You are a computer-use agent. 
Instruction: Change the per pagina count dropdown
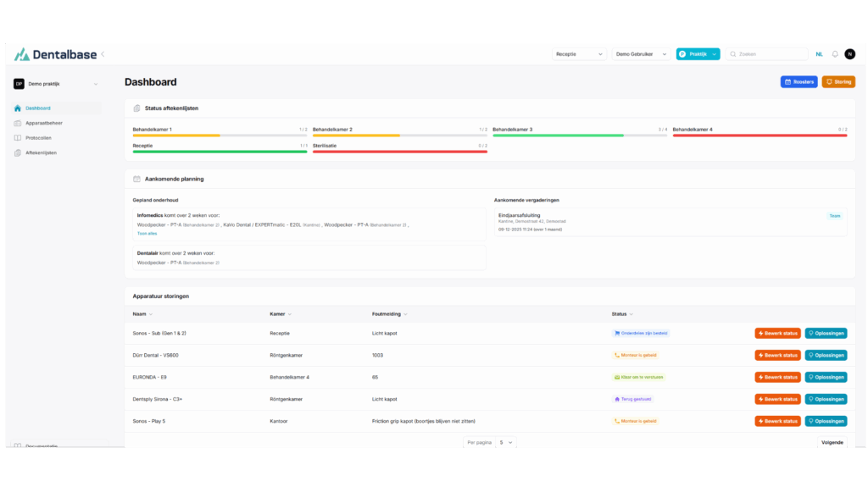pyautogui.click(x=506, y=442)
